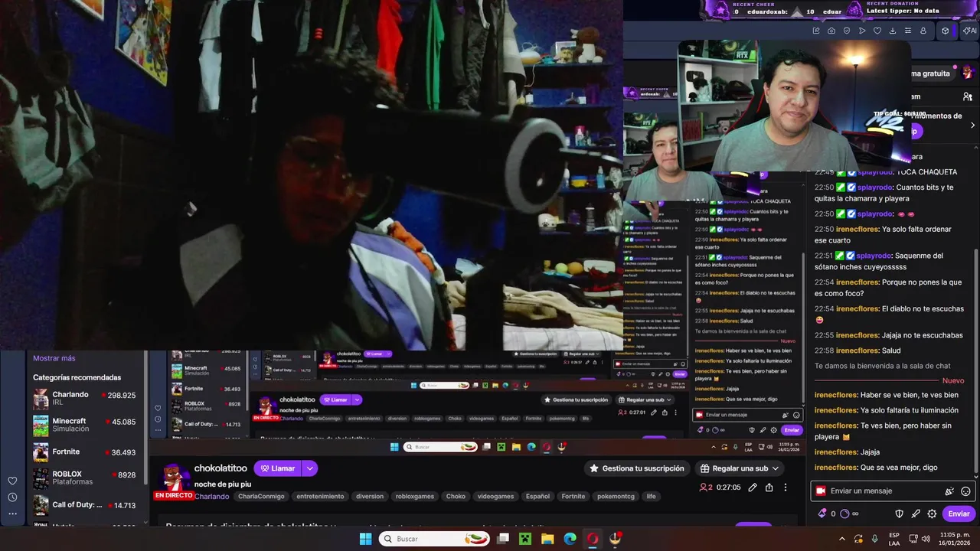Click the Llamar button

tap(277, 468)
